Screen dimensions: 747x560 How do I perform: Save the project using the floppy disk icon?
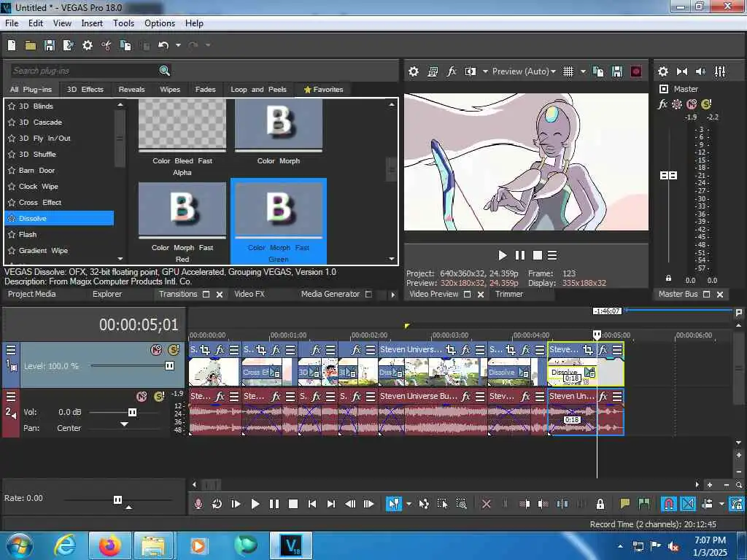coord(50,45)
